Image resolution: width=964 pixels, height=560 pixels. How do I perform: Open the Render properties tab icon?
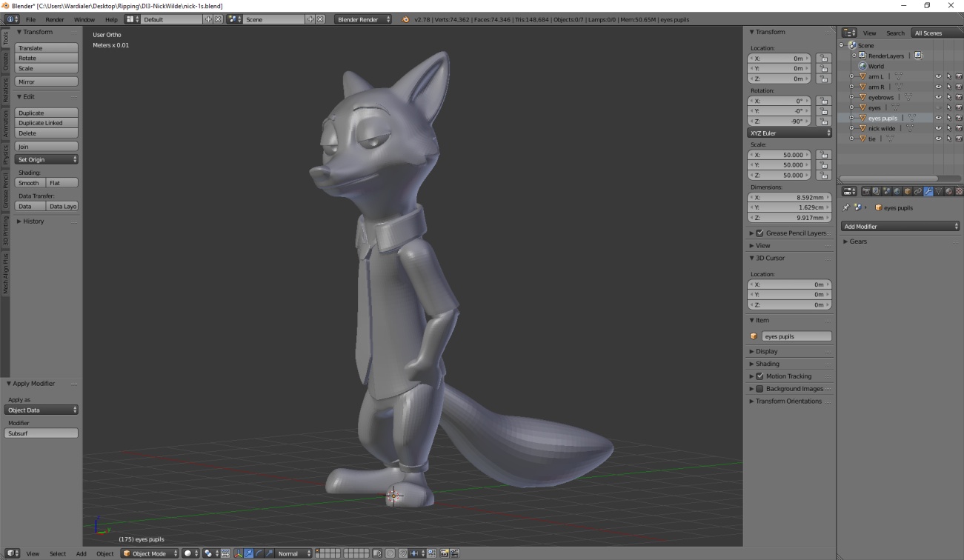pos(866,191)
